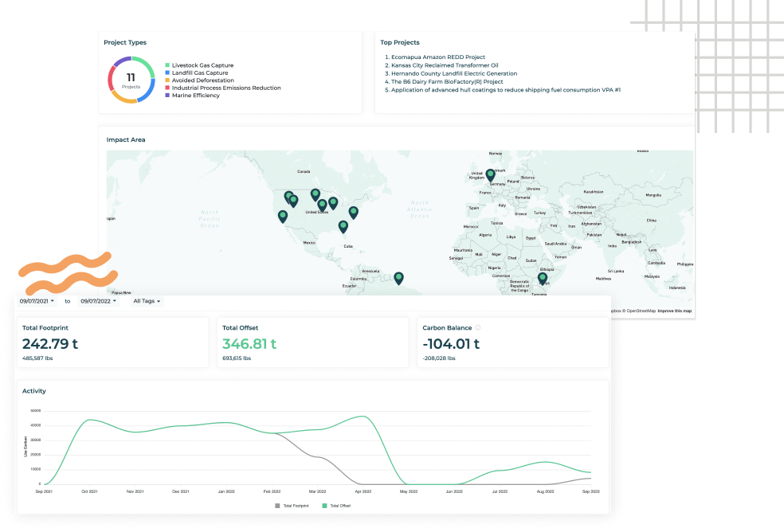Open the start date dropdown 09/07/2021
Screen dimensions: 784x532
pyautogui.click(x=37, y=301)
